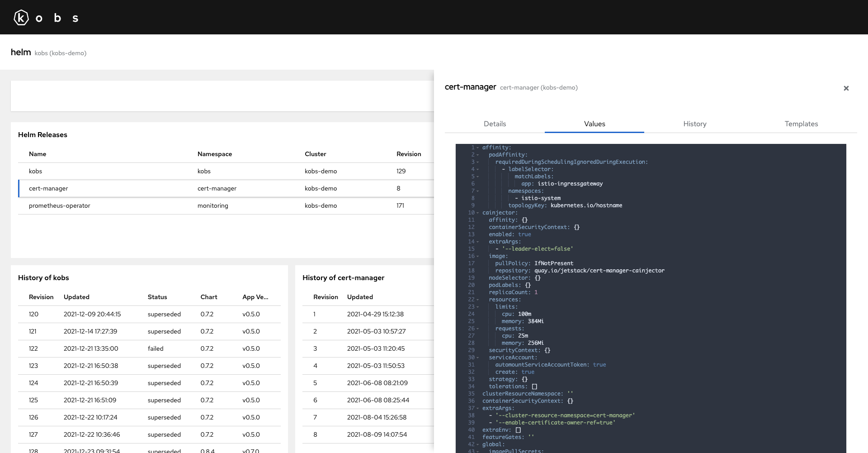Open the Templates tab
Viewport: 868px width, 453px height.
click(x=801, y=124)
